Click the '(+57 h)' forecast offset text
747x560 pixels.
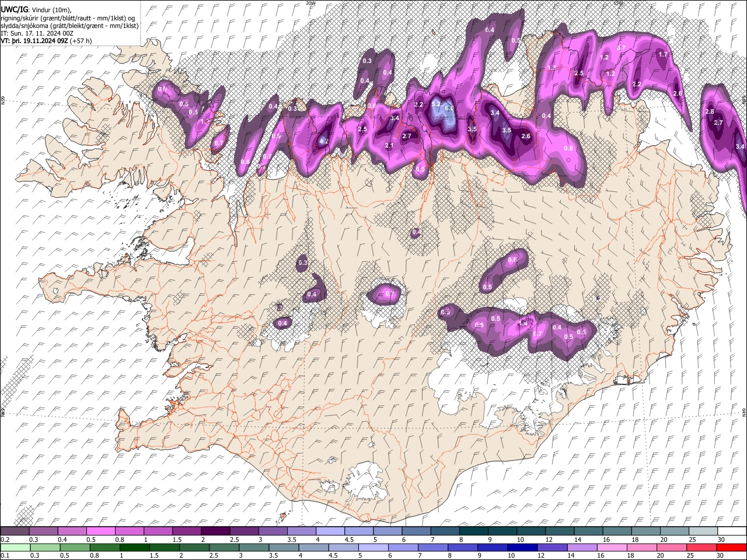[81, 41]
